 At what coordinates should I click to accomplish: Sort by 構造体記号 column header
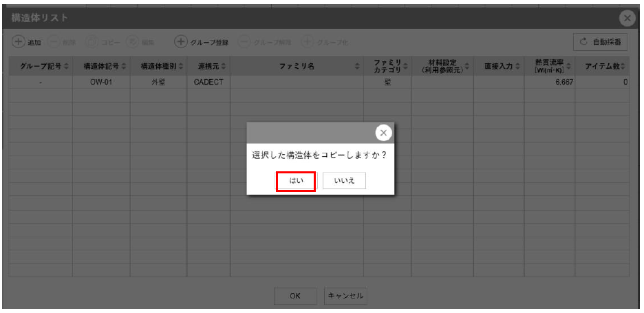pyautogui.click(x=101, y=66)
